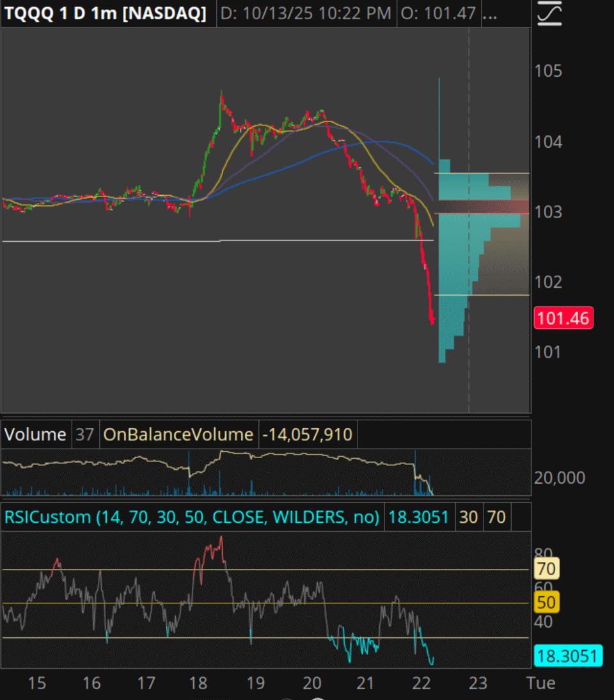Click the cyan 18.3051 RSI axis bubble
The width and height of the screenshot is (614, 700).
pyautogui.click(x=567, y=656)
